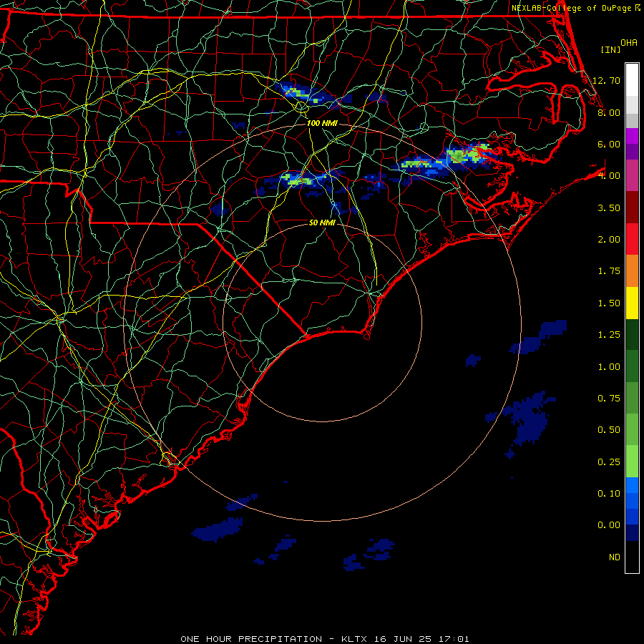Select the 0.50 legend value
Image resolution: width=644 pixels, height=644 pixels.
[609, 430]
